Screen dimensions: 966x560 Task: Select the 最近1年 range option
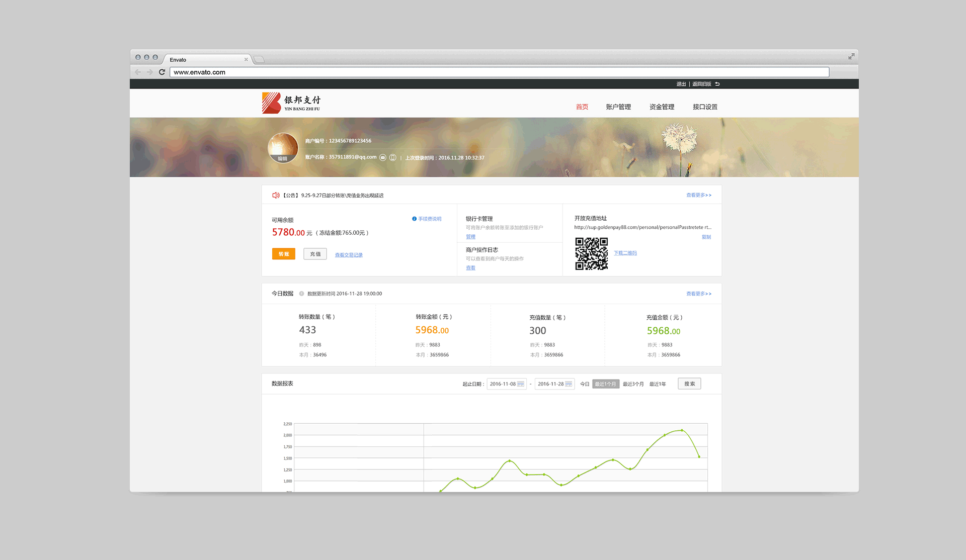tap(657, 384)
